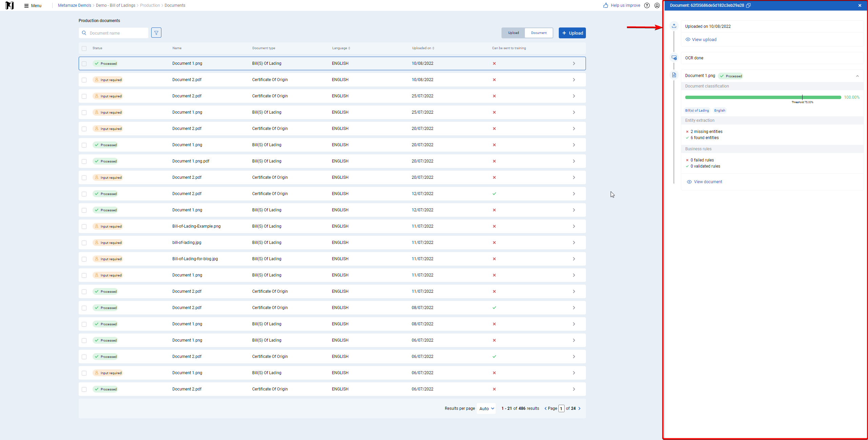This screenshot has width=868, height=440.
Task: Toggle the select-all header checkbox
Action: coord(84,49)
